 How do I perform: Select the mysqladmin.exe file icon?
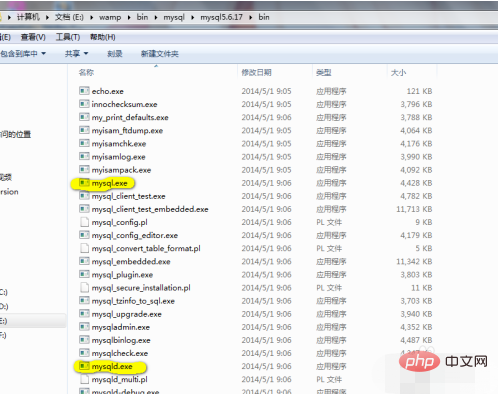84,327
